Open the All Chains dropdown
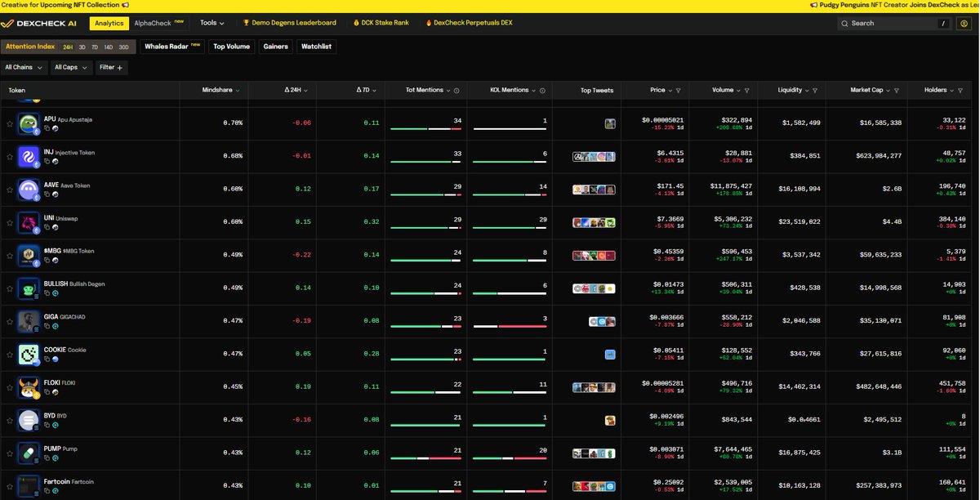This screenshot has width=980, height=500. 24,67
